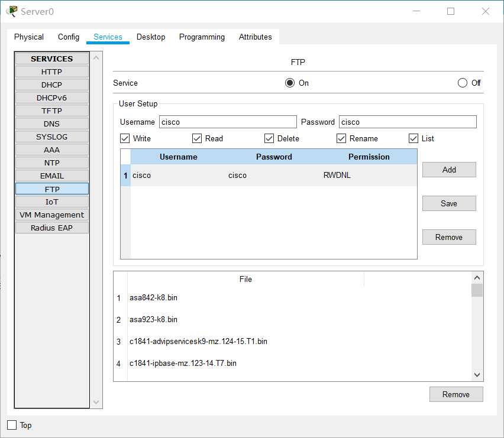This screenshot has height=438, width=504.
Task: Click Add to add FTP user
Action: 449,170
